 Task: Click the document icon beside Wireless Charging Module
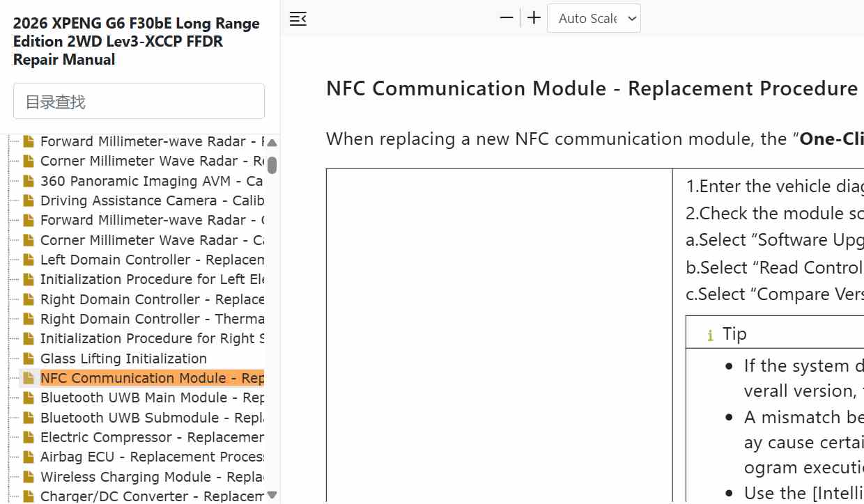(x=29, y=477)
